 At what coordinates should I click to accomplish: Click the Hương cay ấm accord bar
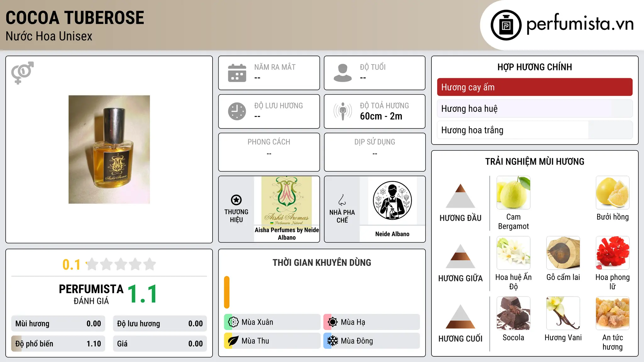click(x=535, y=87)
